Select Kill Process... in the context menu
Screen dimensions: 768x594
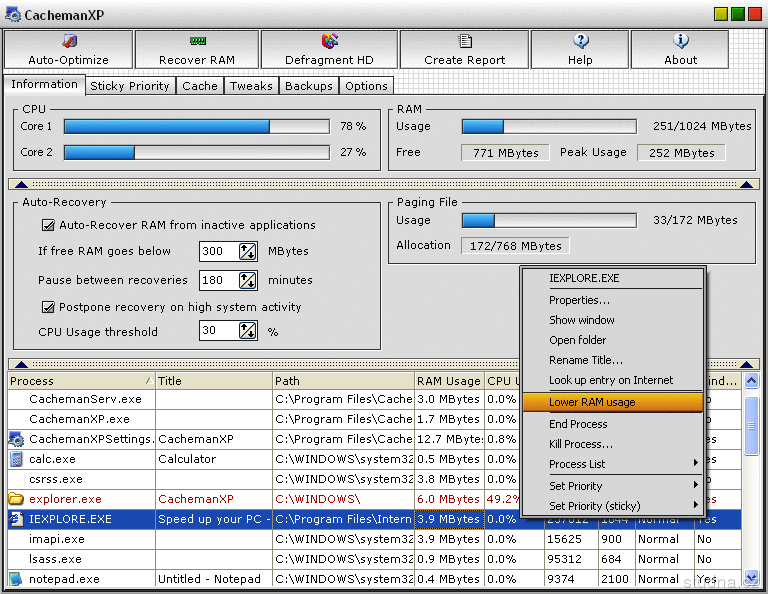[x=581, y=444]
